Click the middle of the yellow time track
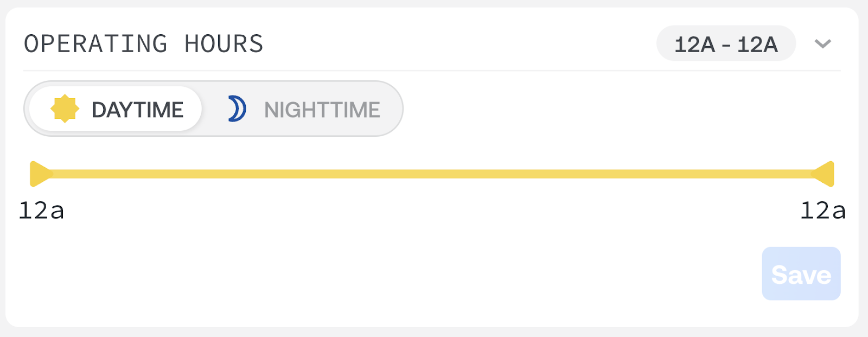Image resolution: width=868 pixels, height=337 pixels. (x=432, y=174)
